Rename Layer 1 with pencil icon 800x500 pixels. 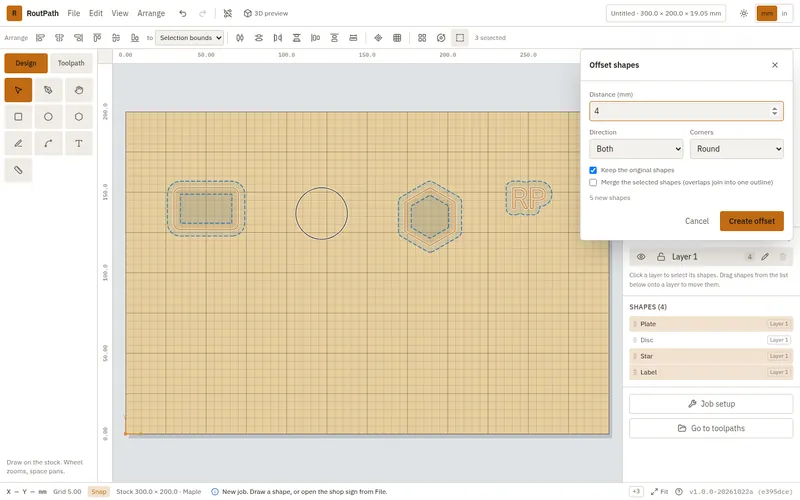point(765,257)
